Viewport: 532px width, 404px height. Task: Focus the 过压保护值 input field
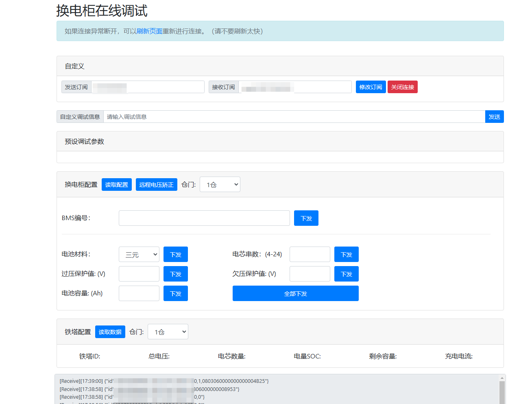[x=139, y=274]
